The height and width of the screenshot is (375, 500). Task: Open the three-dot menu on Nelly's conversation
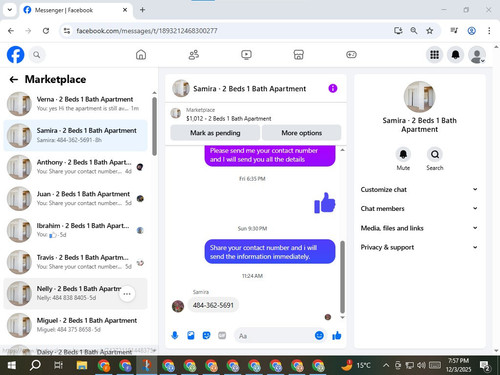click(x=127, y=294)
